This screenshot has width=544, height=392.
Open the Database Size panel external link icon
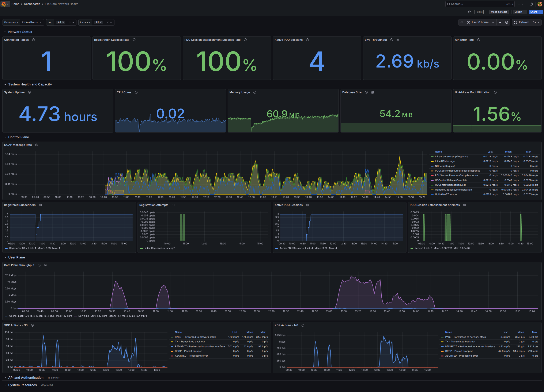tap(373, 92)
